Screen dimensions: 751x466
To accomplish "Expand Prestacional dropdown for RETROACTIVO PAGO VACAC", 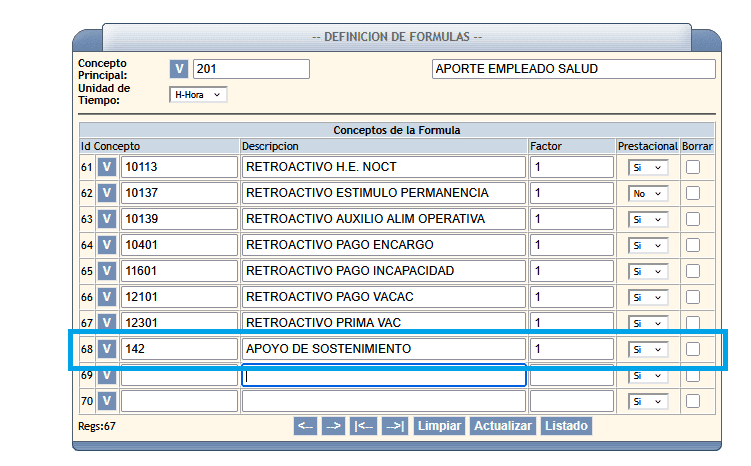I will [x=647, y=297].
